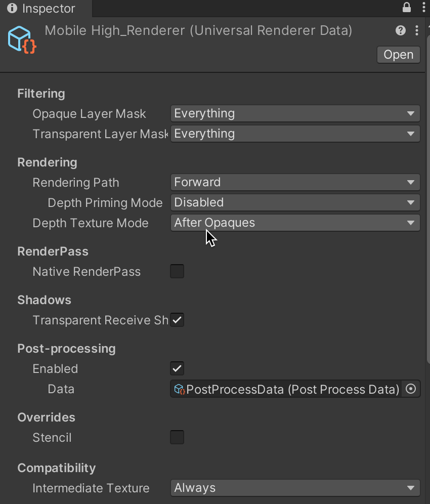The image size is (430, 504).
Task: Open the Depth Priming Mode dropdown
Action: [x=295, y=202]
